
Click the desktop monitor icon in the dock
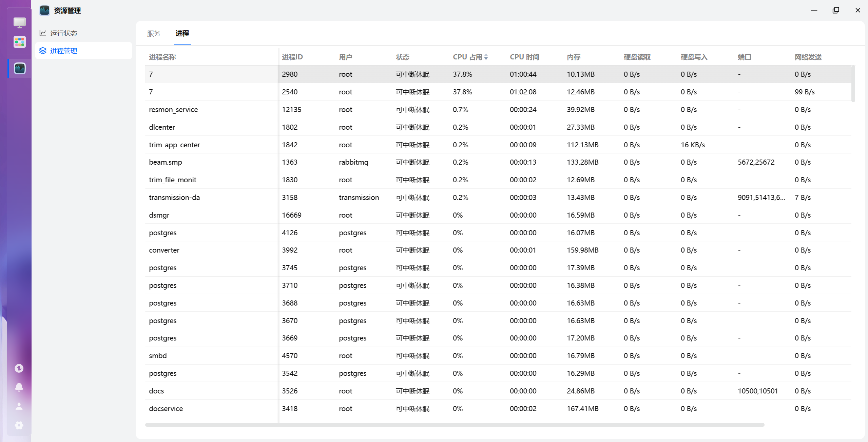[19, 23]
